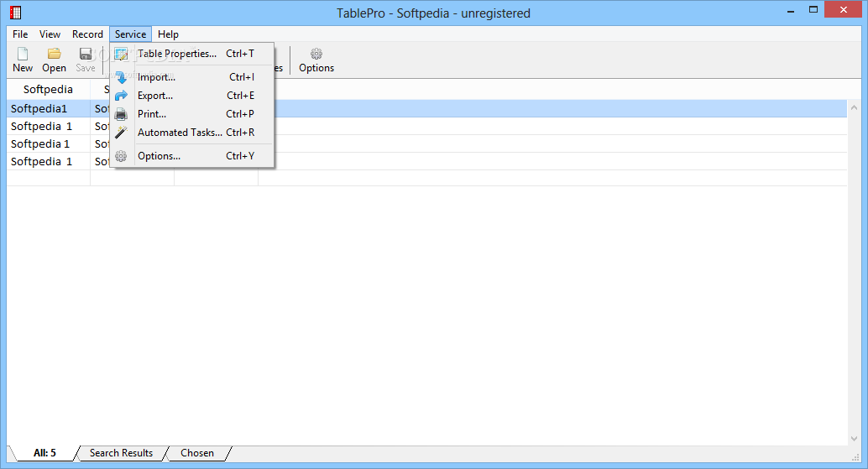Click the New document toolbar icon

point(23,54)
